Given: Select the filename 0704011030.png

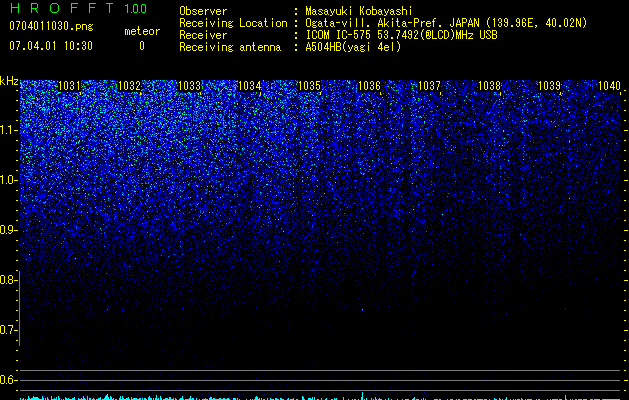Looking at the screenshot, I should click(x=51, y=26).
